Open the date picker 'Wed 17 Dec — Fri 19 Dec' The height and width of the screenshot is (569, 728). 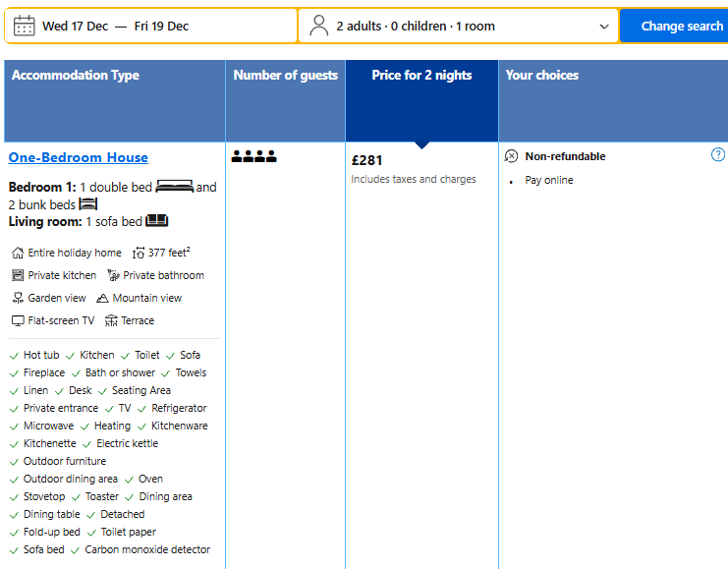point(115,27)
